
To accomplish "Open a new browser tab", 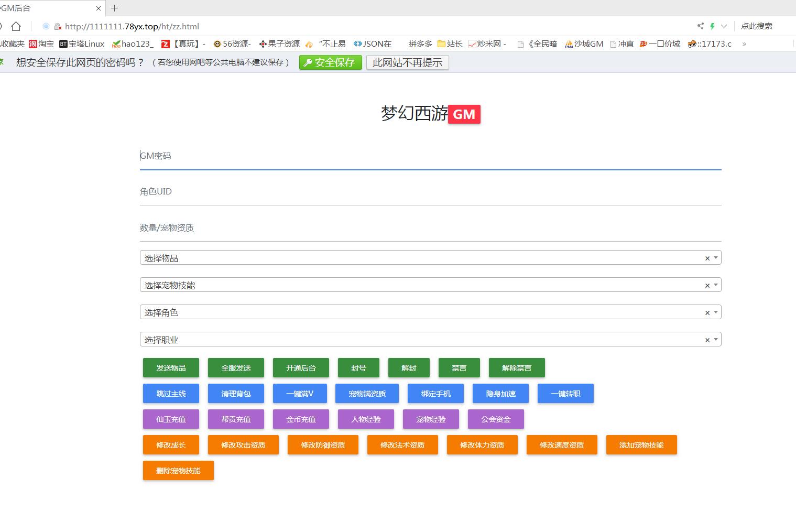I will (115, 8).
